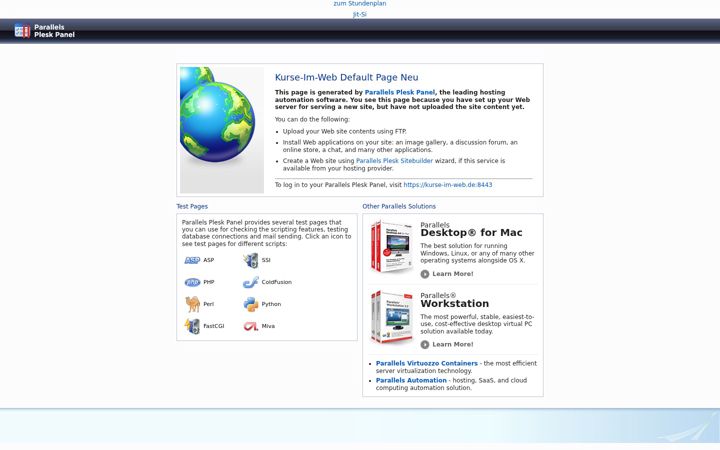Click the Desktop for Mac product box image
The image size is (720, 450).
point(392,247)
